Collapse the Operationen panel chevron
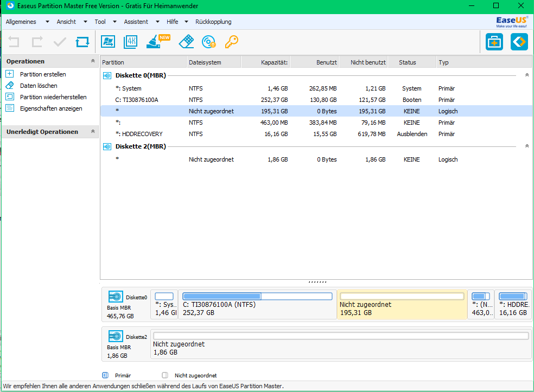534x392 pixels. (93, 61)
